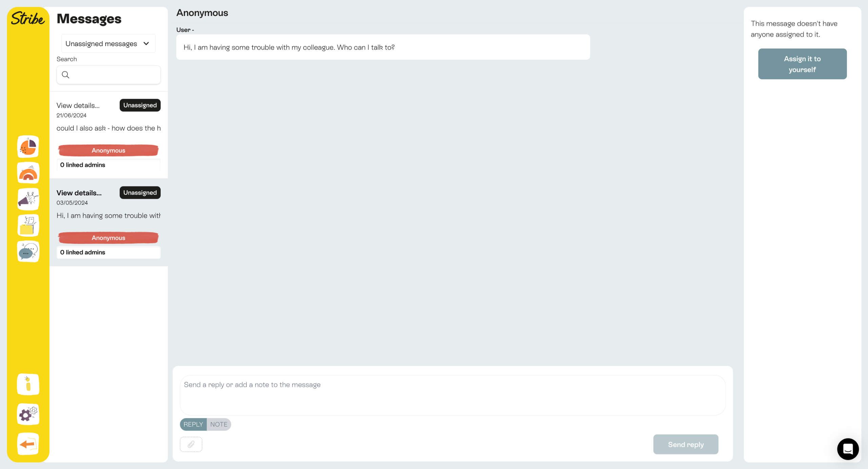This screenshot has width=868, height=469.
Task: Focus the message Search field
Action: pos(108,75)
